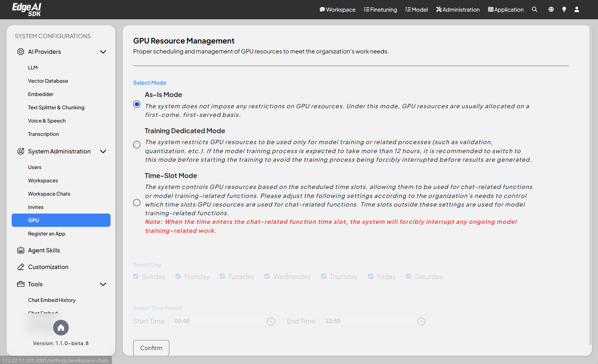Open the language globe icon
Image resolution: width=598 pixels, height=364 pixels.
(551, 10)
